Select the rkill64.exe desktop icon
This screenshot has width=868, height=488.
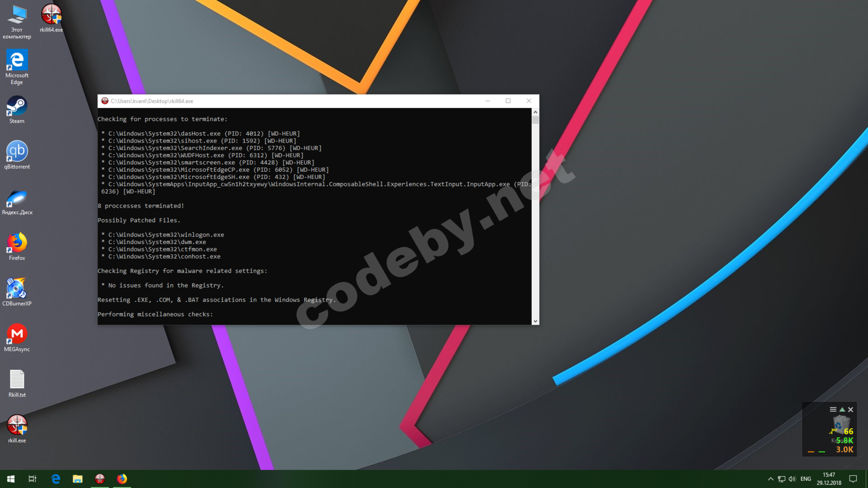click(51, 18)
